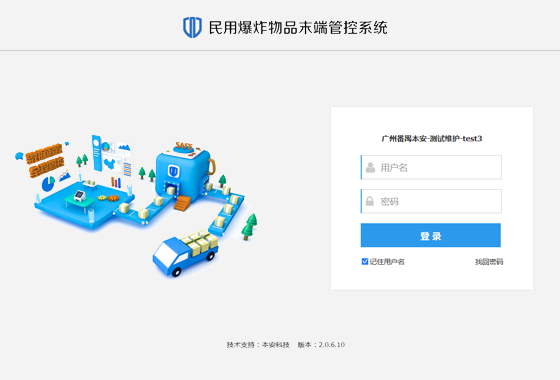Open the 找回密码 link
560x380 pixels.
489,262
